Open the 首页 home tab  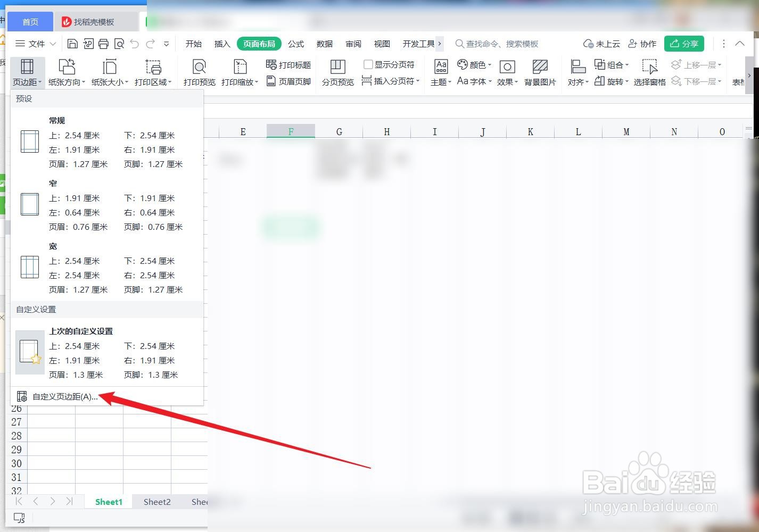click(30, 22)
